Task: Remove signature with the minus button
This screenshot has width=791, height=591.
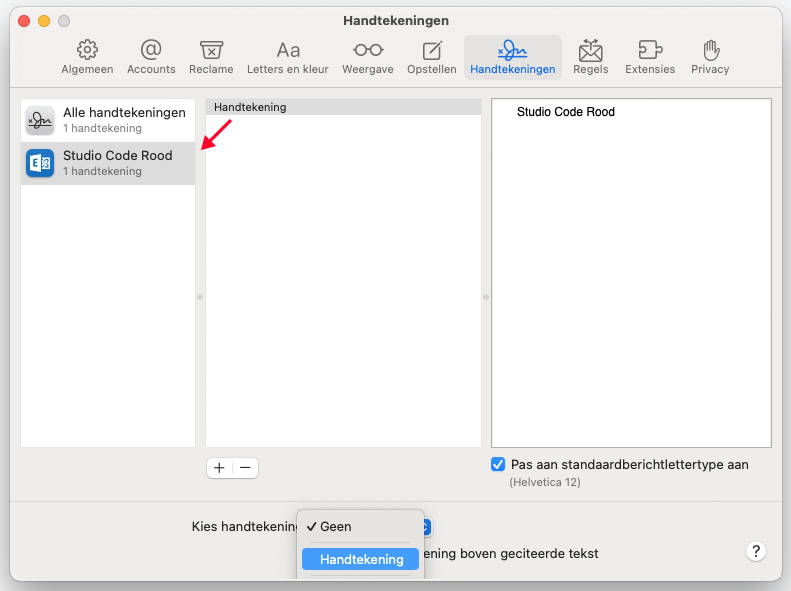Action: point(245,468)
